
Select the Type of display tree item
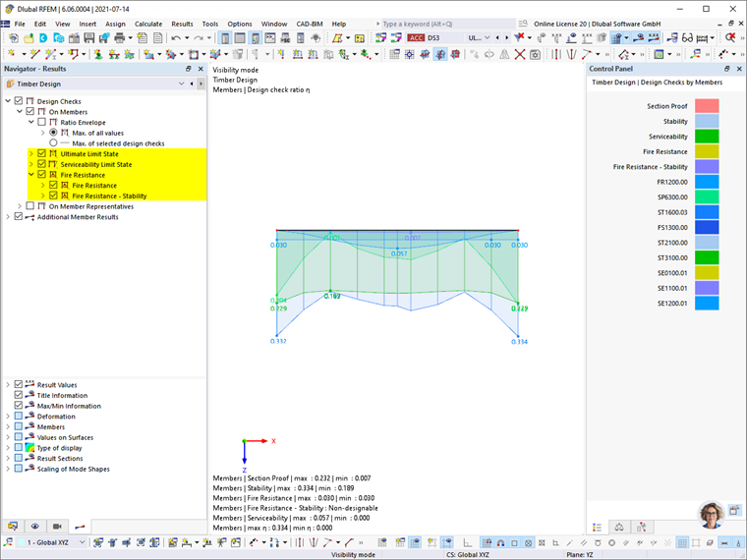click(x=60, y=448)
